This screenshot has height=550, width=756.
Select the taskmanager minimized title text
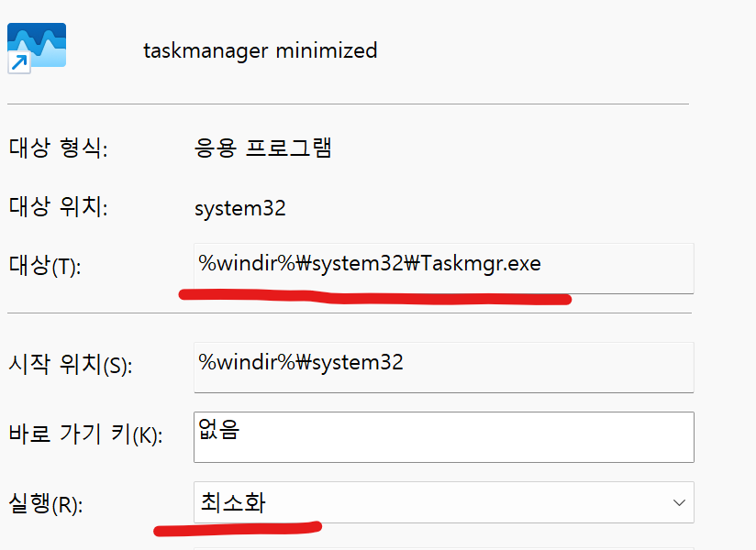pos(261,50)
